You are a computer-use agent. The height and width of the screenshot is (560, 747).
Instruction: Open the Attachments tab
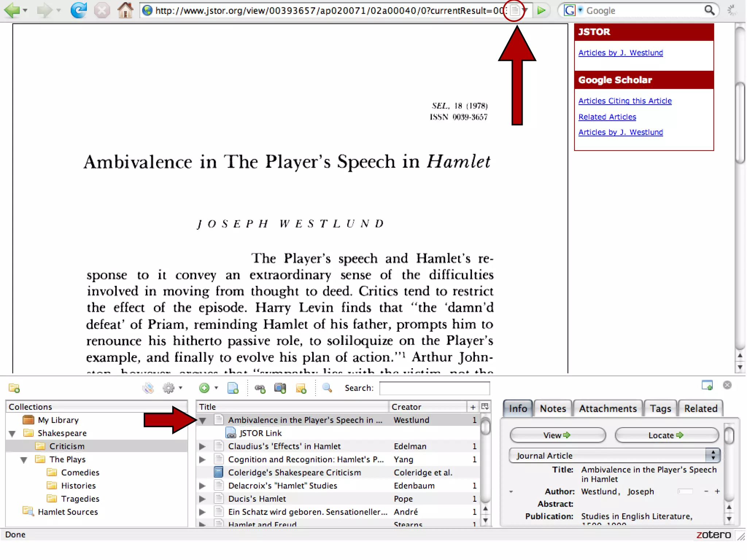[608, 409]
